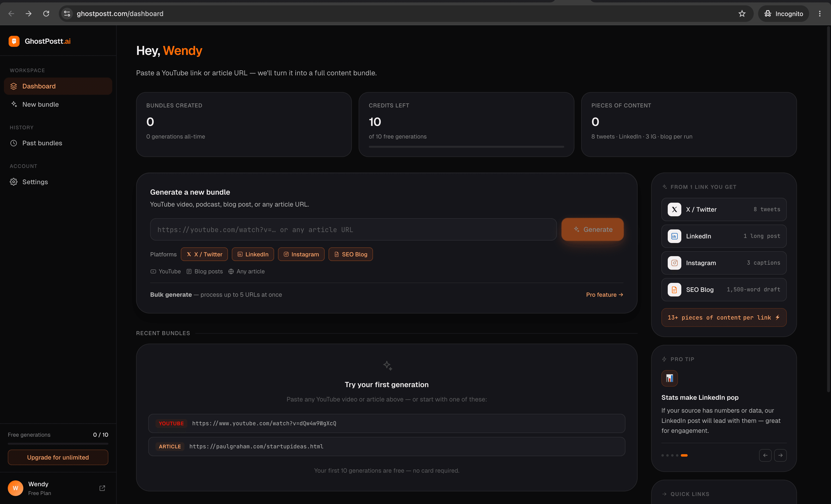The image size is (831, 504).
Task: Click the Free generations progress bar
Action: 58,444
